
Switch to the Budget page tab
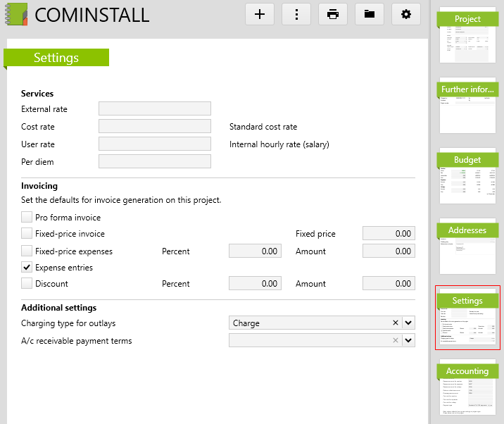tap(467, 176)
